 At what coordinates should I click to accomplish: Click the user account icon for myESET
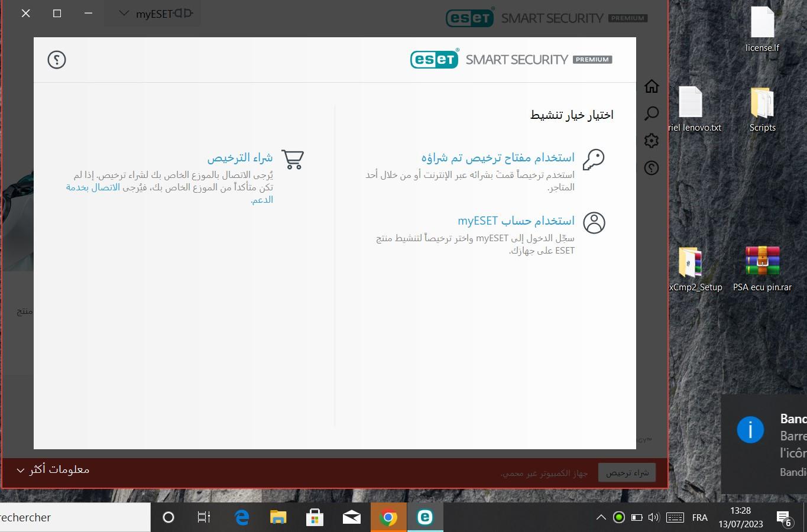point(594,223)
